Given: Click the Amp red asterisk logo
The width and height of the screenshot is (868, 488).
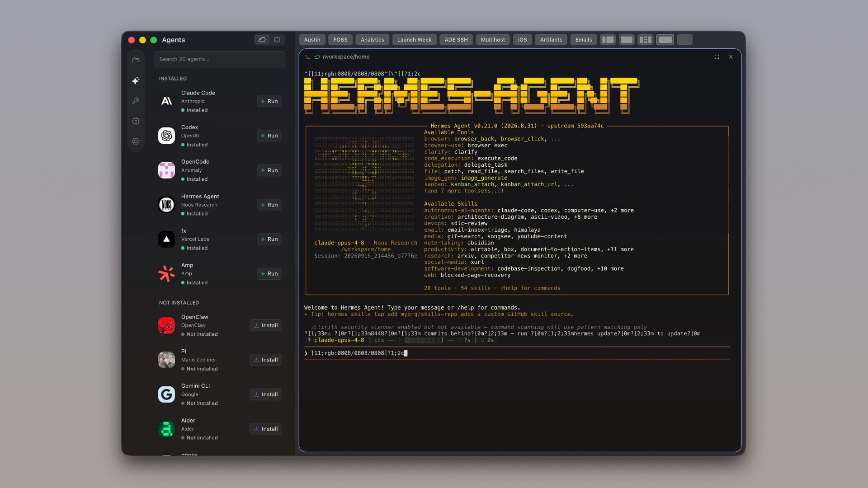Looking at the screenshot, I should coord(166,274).
